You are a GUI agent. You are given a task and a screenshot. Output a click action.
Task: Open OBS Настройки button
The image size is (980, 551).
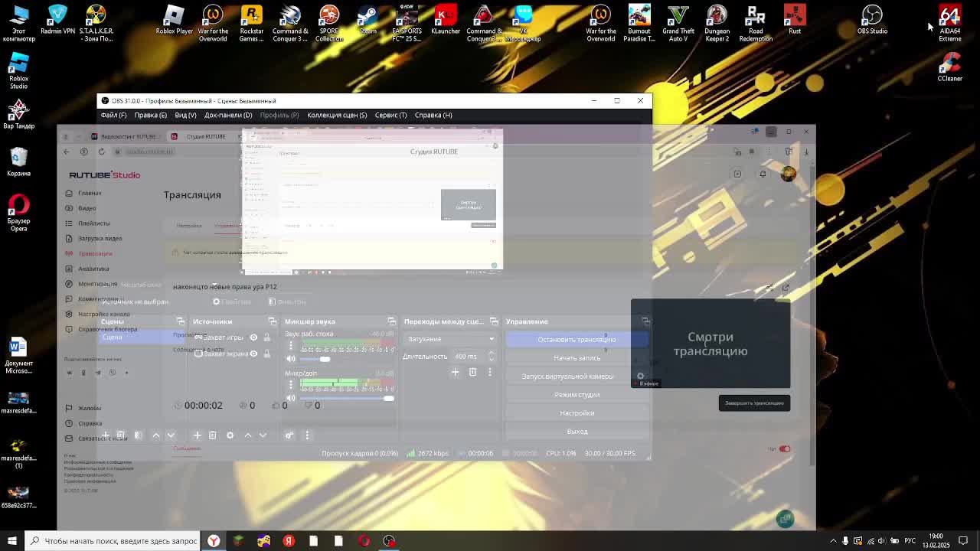[577, 413]
